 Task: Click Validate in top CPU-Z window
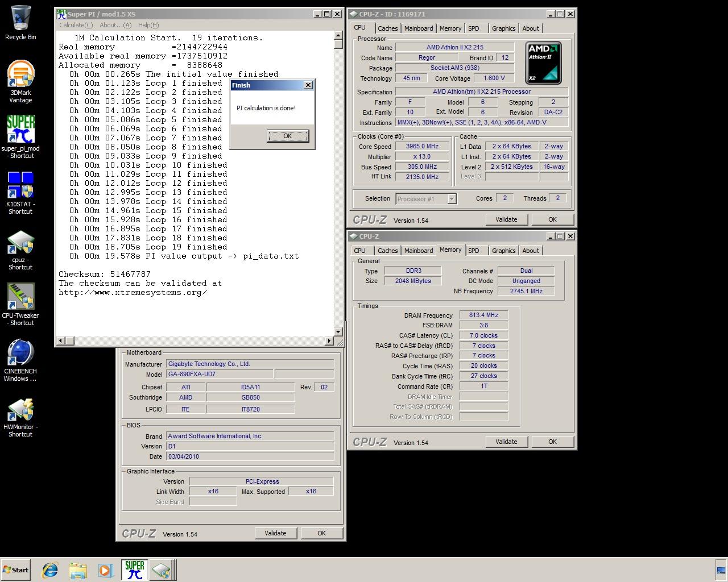506,219
